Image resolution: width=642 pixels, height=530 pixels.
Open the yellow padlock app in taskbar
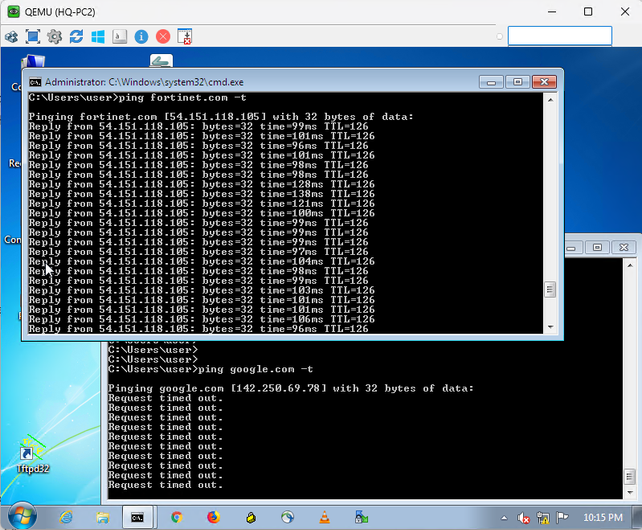coord(251,518)
